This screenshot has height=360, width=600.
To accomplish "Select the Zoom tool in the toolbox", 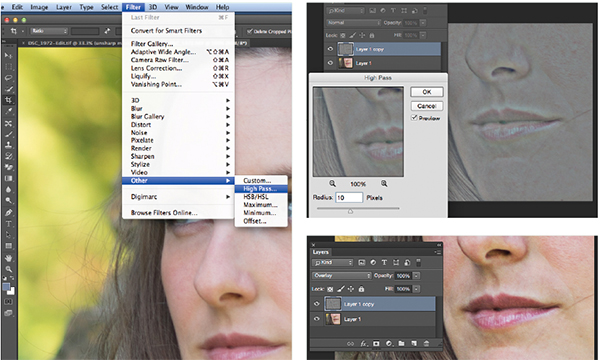I will (x=8, y=269).
